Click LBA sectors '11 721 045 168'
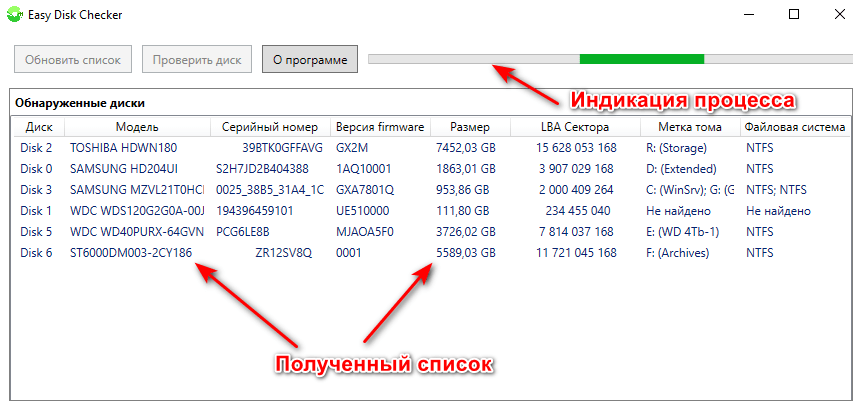 tap(576, 253)
